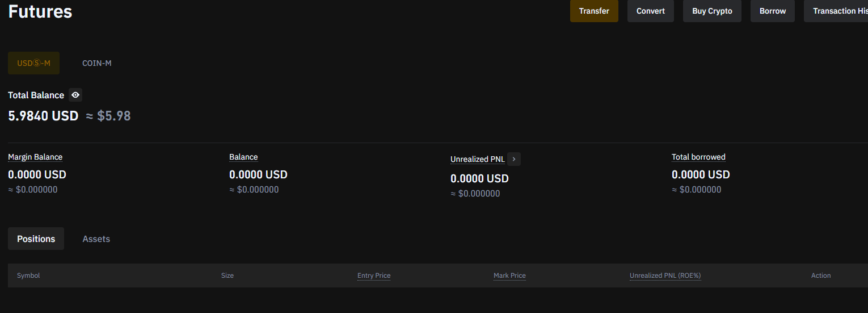
Task: Click the Mark Price column header
Action: click(509, 276)
